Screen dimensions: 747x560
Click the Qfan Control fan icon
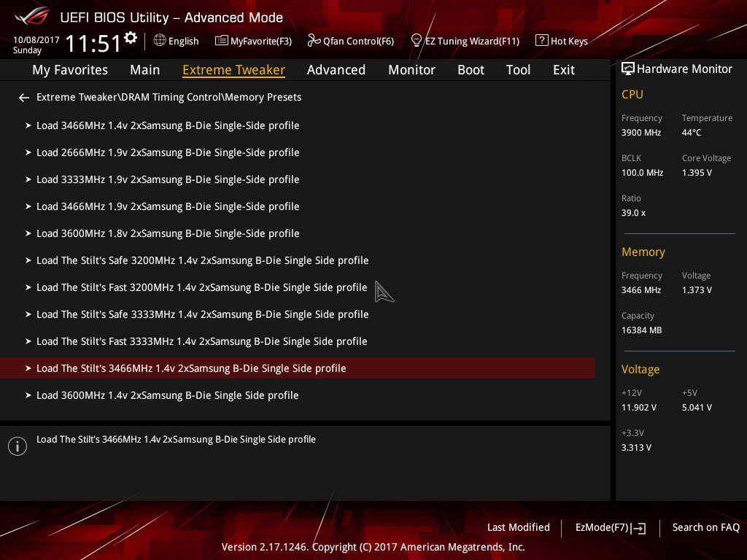coord(314,41)
